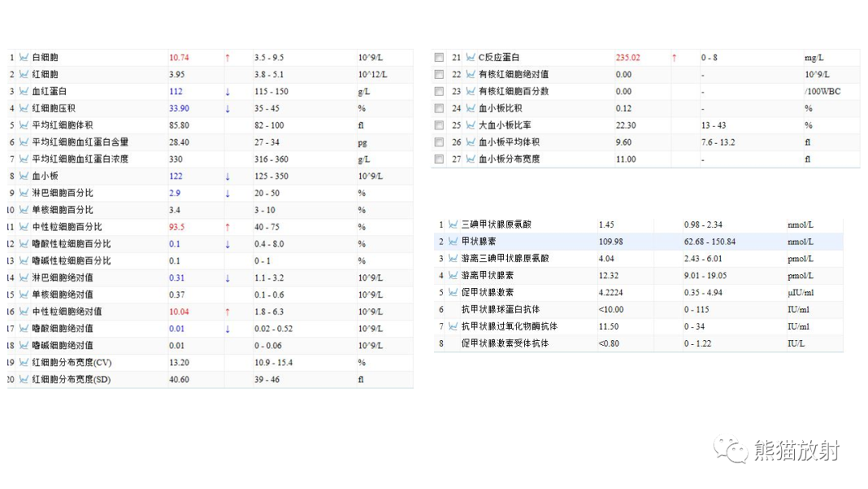Open trend icon for C反应蛋白

tap(470, 57)
